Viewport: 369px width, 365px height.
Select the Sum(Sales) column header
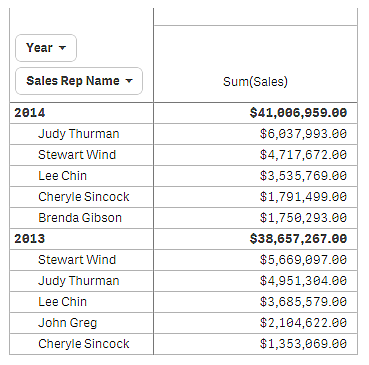[255, 82]
